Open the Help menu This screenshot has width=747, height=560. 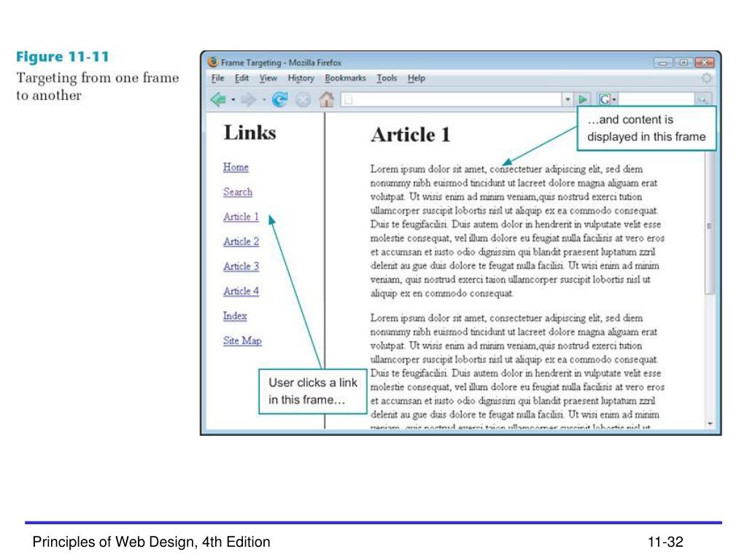tap(417, 78)
